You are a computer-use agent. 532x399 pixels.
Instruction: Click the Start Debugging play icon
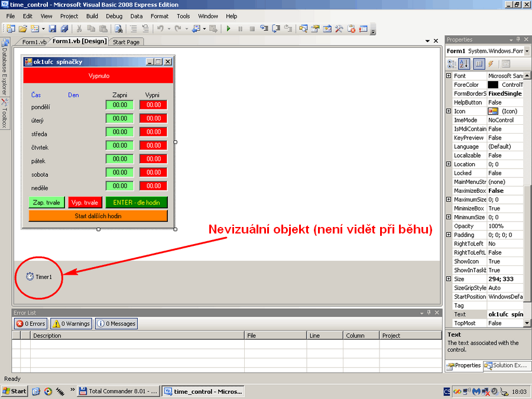coord(229,28)
